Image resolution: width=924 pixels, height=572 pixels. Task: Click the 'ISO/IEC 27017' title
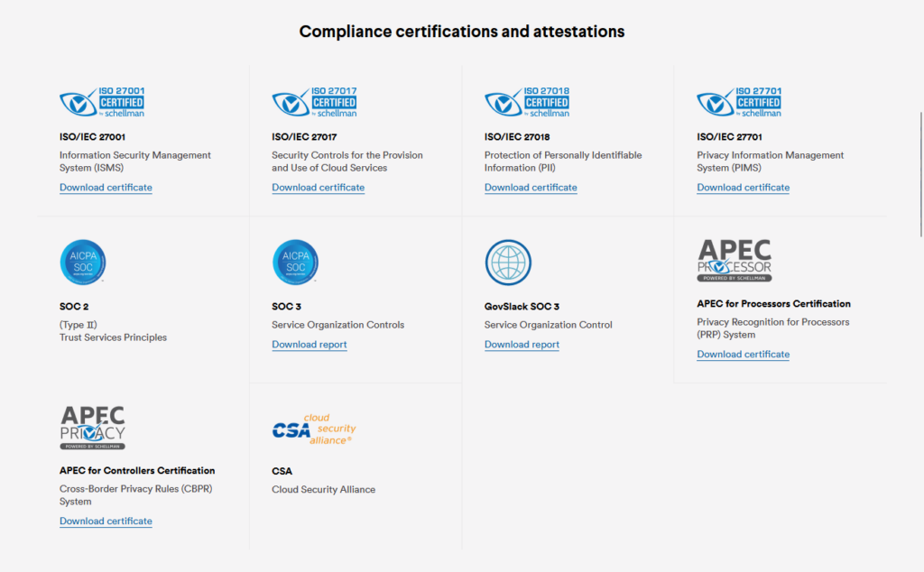tap(304, 136)
